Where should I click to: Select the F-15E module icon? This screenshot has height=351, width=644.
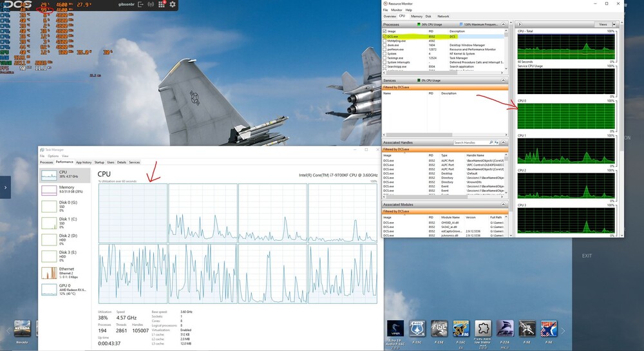point(439,329)
